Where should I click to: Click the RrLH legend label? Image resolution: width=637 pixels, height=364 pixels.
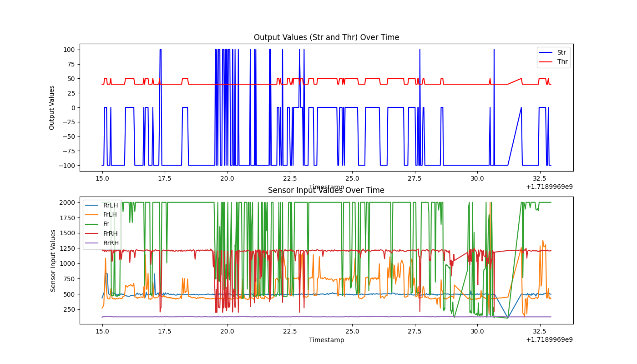[111, 205]
